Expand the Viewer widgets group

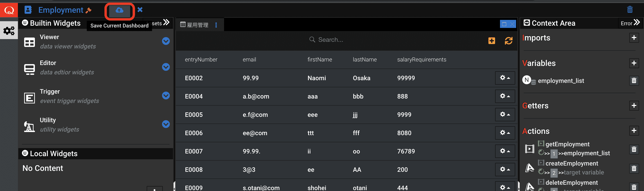[x=166, y=41]
